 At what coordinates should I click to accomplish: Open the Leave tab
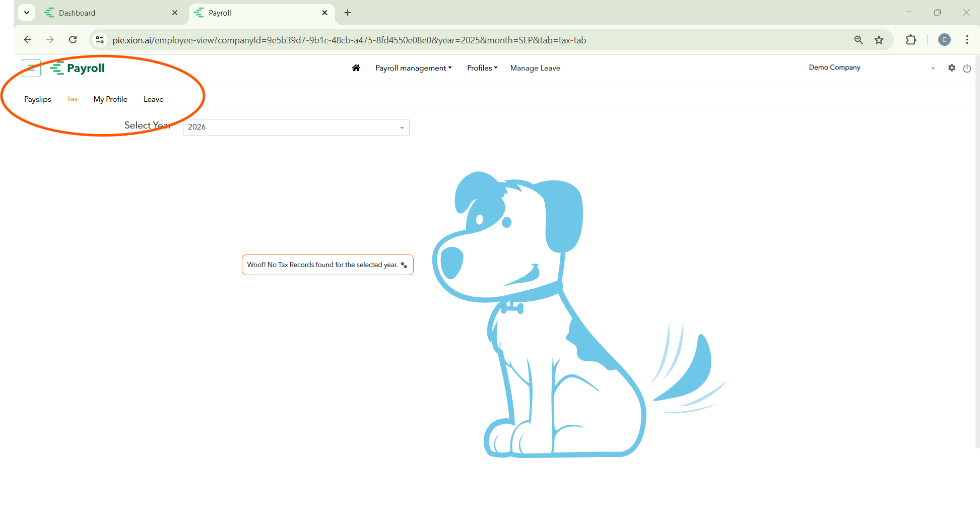[x=153, y=99]
